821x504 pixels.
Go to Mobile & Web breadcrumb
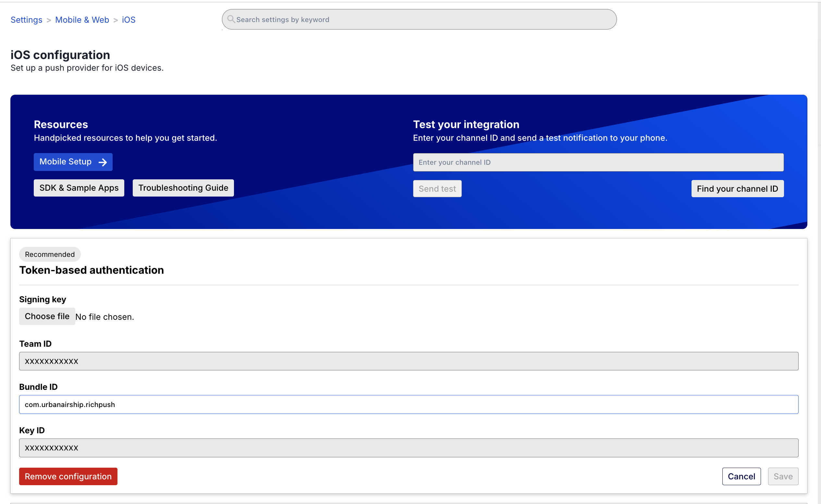(82, 20)
